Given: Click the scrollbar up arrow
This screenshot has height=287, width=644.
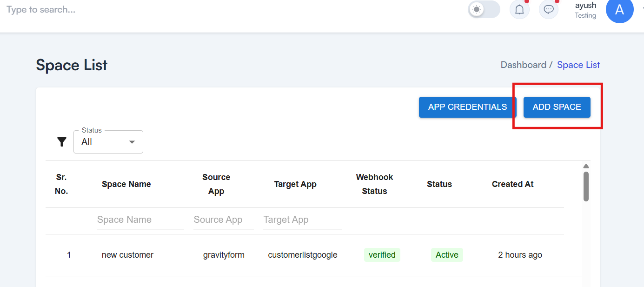Looking at the screenshot, I should click(586, 166).
